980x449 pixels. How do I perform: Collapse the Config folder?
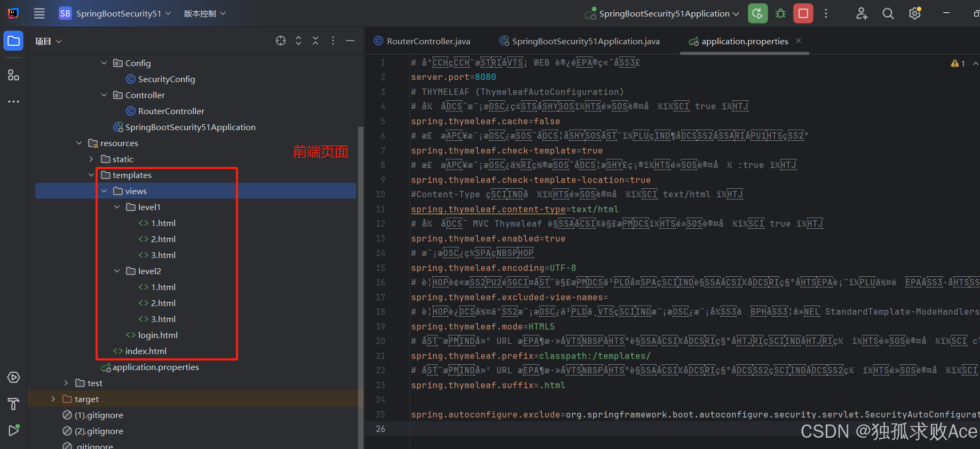(104, 63)
